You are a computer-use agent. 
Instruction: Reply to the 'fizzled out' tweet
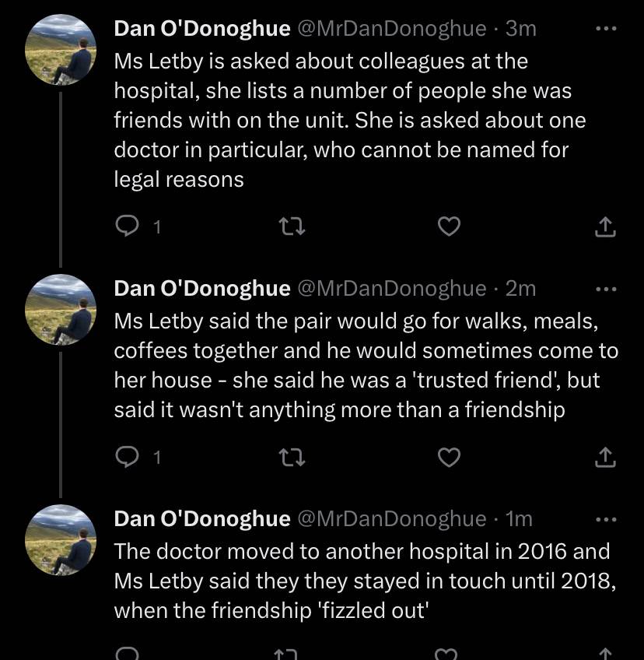(x=127, y=654)
